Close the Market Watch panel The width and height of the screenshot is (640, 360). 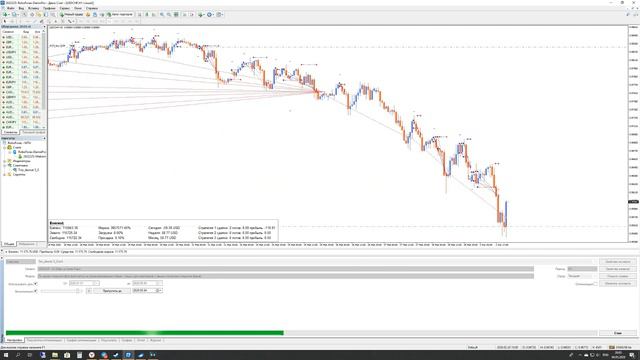pos(44,27)
